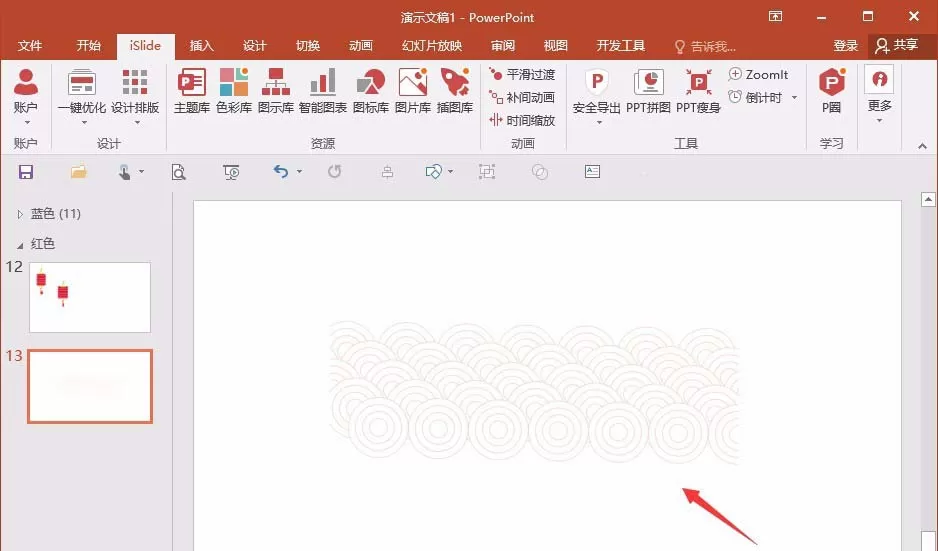Open touch mode dropdown arrow
The image size is (938, 551).
pos(142,172)
